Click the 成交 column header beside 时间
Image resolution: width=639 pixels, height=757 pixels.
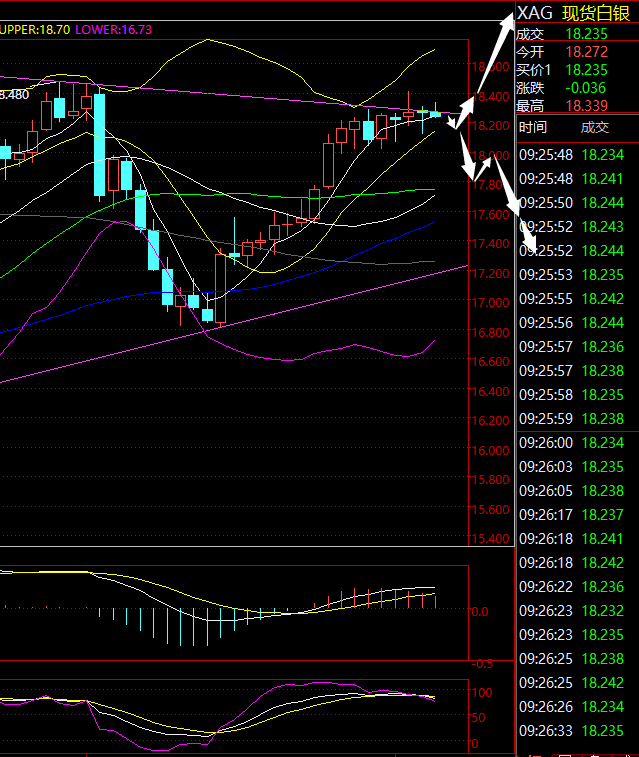click(594, 127)
